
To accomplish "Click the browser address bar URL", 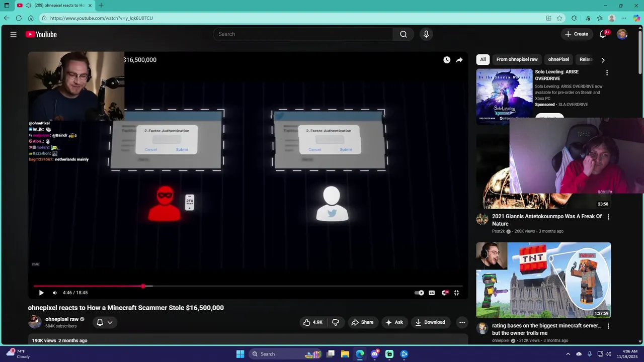I will [102, 18].
